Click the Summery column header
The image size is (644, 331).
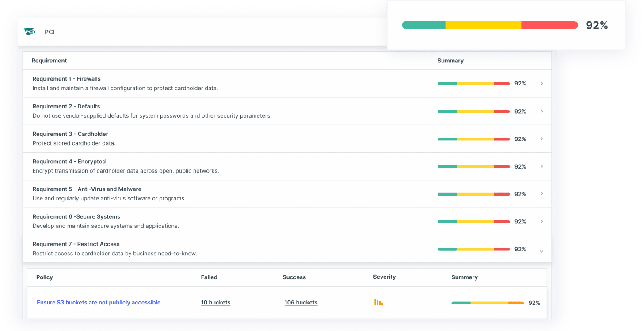pos(465,277)
